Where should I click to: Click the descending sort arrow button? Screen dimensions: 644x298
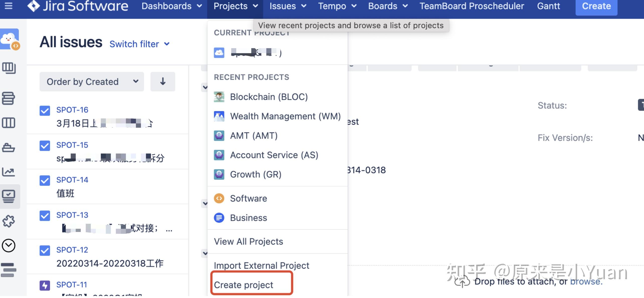[x=163, y=82]
